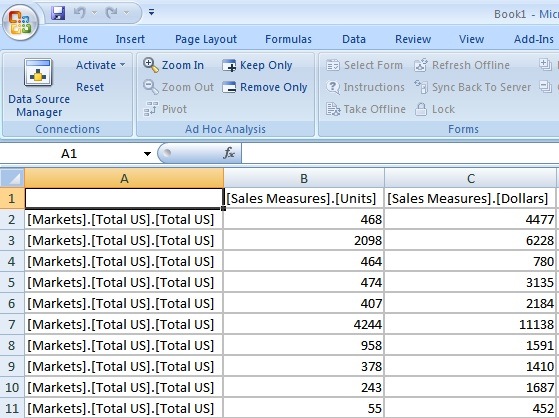Open the Formulas ribbon tab
559x418 pixels.
coord(288,39)
